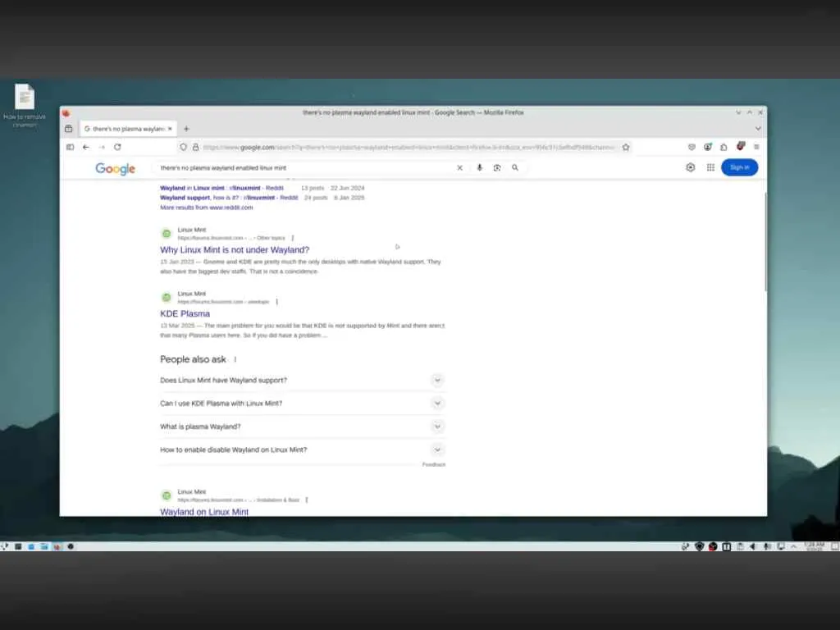Click the Firefox taskbar entry
840x630 pixels.
tap(57, 546)
